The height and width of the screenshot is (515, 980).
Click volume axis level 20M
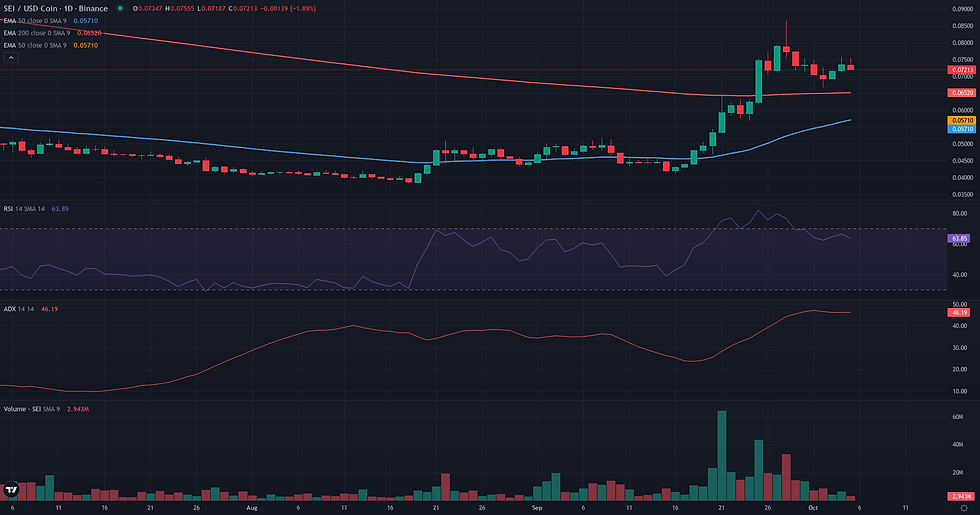click(x=958, y=472)
